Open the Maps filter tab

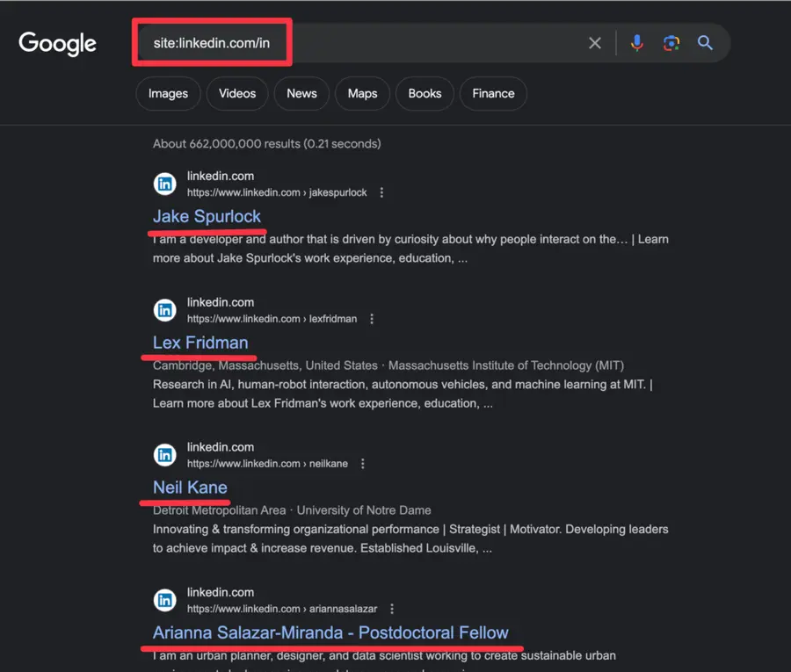click(362, 93)
